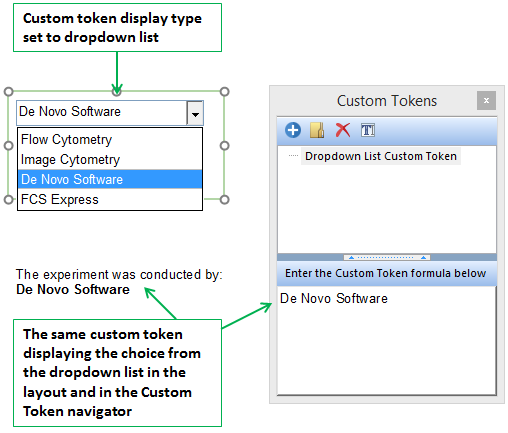Close the Custom Tokens panel
This screenshot has height=433, width=508.
click(486, 100)
